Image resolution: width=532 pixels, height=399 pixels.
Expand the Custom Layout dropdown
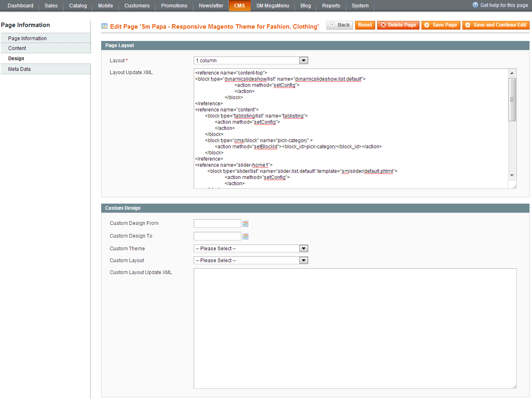[x=251, y=261]
